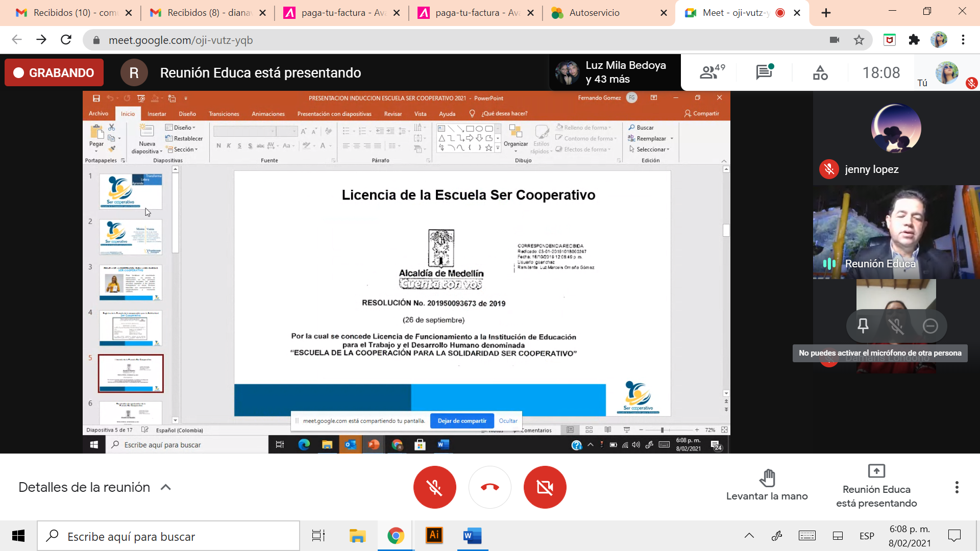Reload the Meet page

point(66,40)
